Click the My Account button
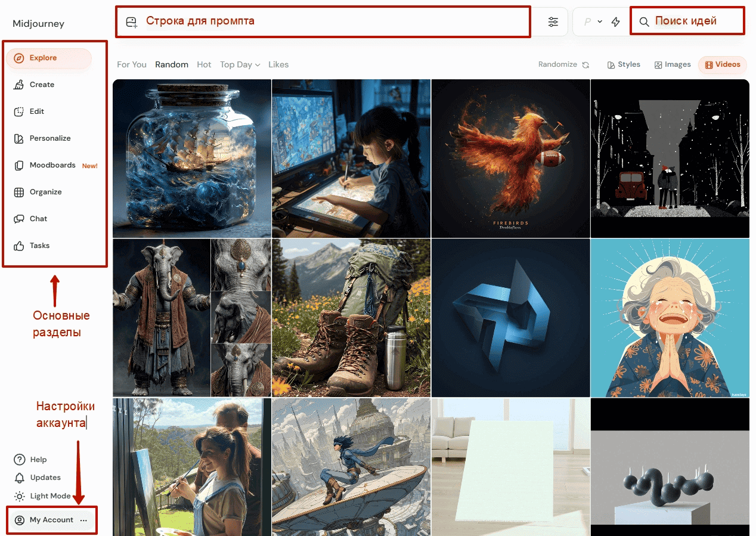This screenshot has height=536, width=756. tap(51, 520)
